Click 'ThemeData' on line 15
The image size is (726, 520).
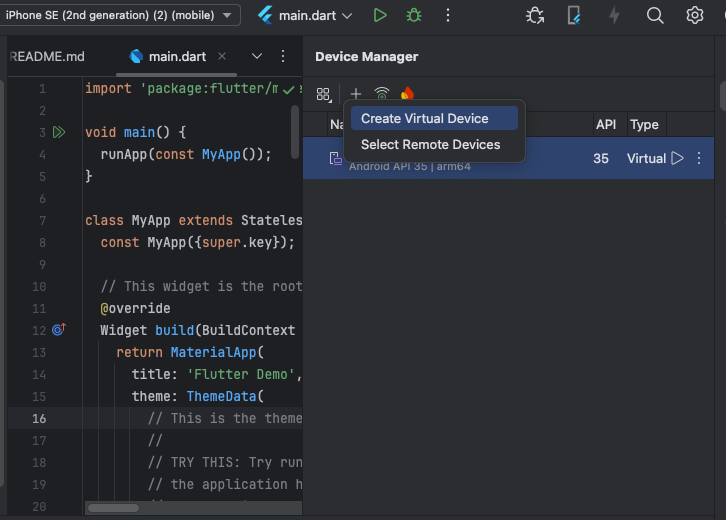point(221,396)
